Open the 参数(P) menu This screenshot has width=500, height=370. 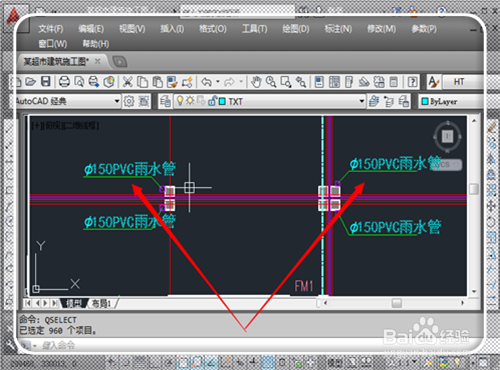tap(424, 29)
